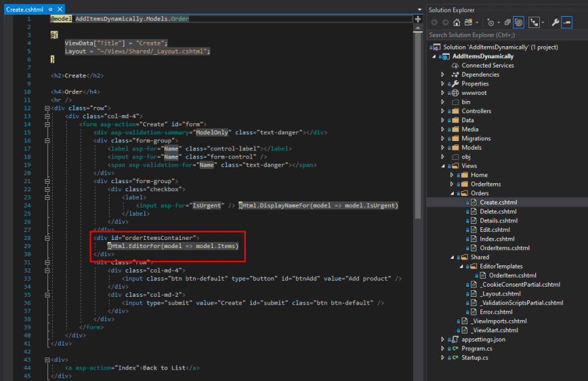
Task: Close the Create.cshtml tab
Action: [x=59, y=9]
